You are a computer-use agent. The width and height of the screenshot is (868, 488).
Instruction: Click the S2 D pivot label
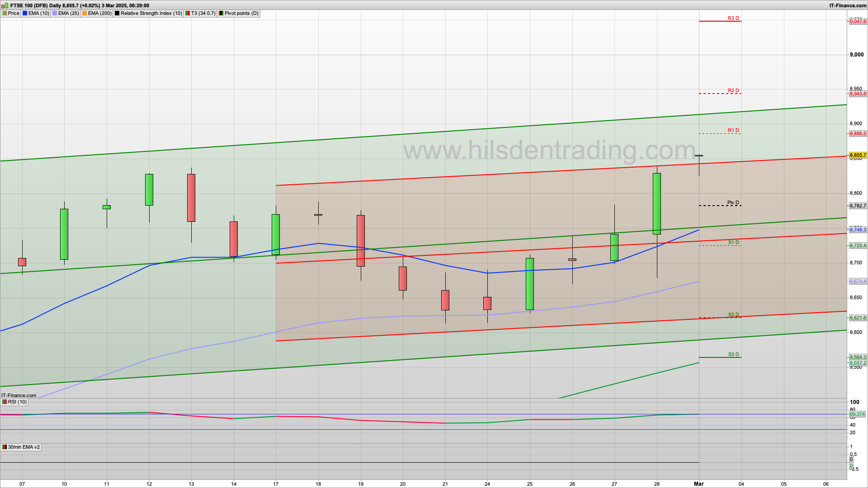(x=734, y=315)
